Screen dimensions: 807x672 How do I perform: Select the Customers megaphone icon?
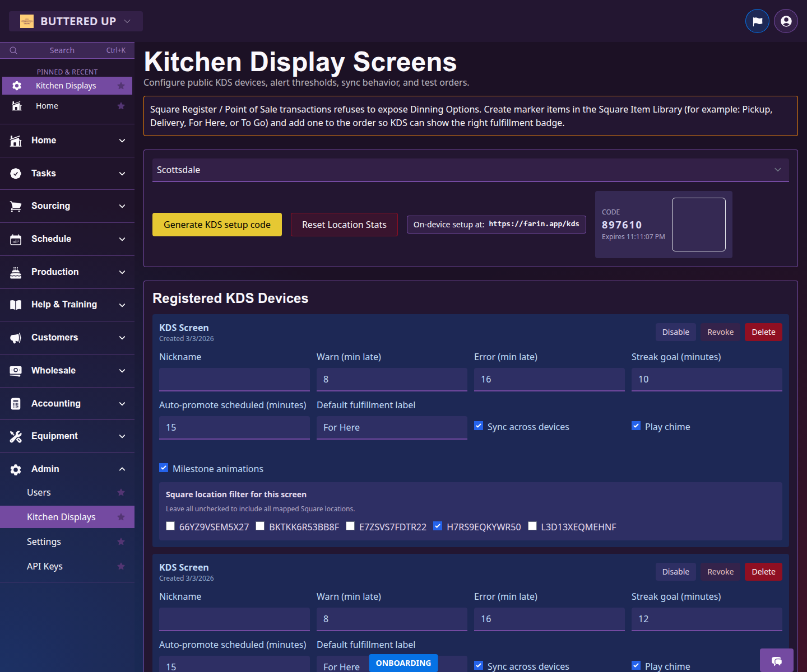pyautogui.click(x=16, y=337)
